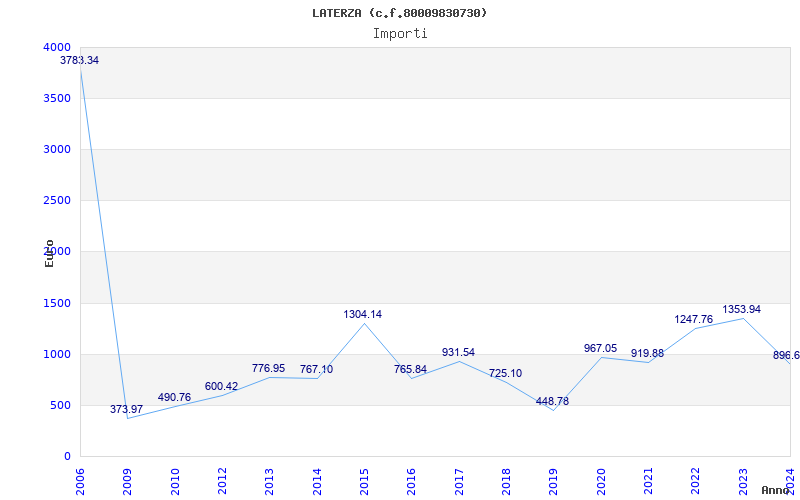Click the Anno x-axis title

pos(776,490)
